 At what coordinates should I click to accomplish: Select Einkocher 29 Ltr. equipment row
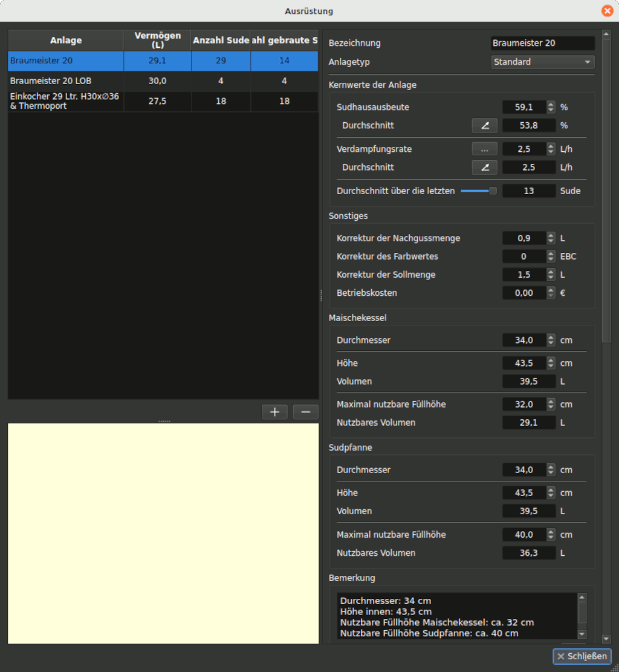pos(65,101)
